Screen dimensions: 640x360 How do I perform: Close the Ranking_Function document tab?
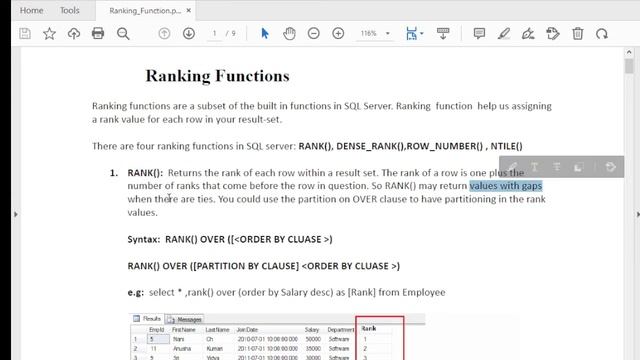(189, 11)
